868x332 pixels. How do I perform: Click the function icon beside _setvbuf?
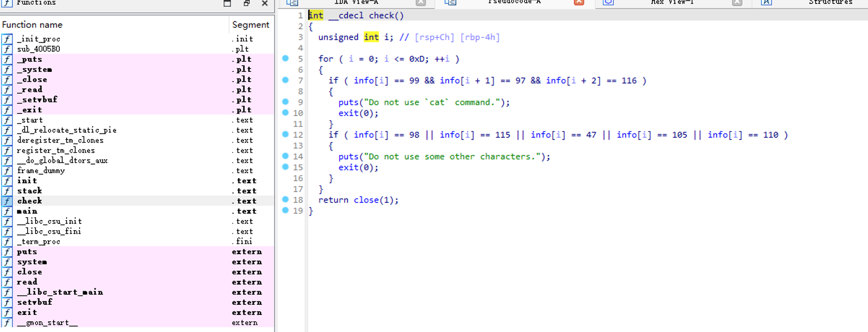(7, 100)
